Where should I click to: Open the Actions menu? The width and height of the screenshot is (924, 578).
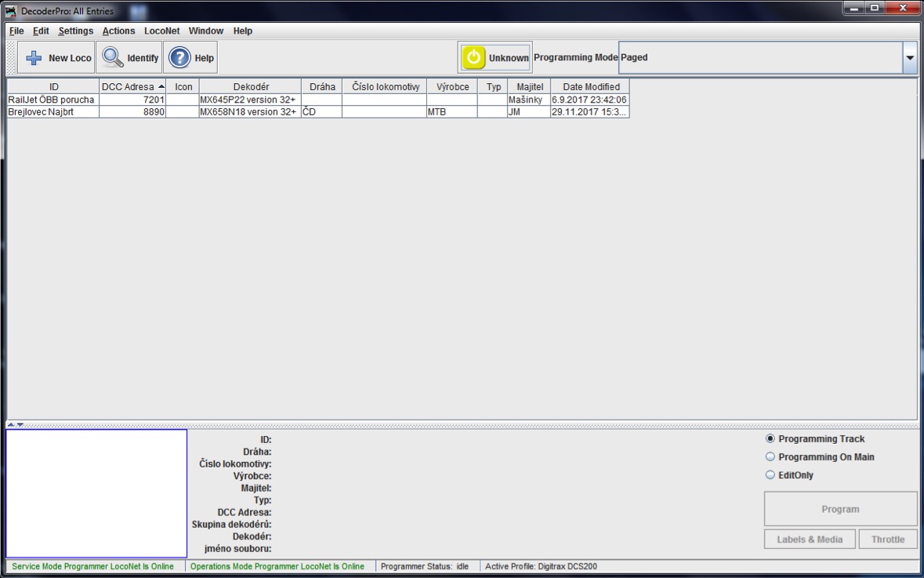pos(118,31)
